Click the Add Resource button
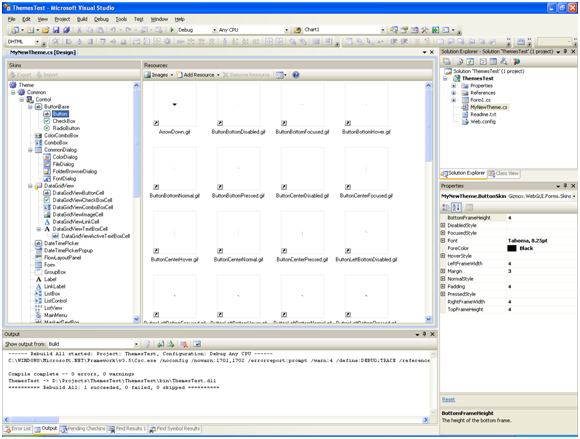The width and height of the screenshot is (580, 439). [x=196, y=75]
